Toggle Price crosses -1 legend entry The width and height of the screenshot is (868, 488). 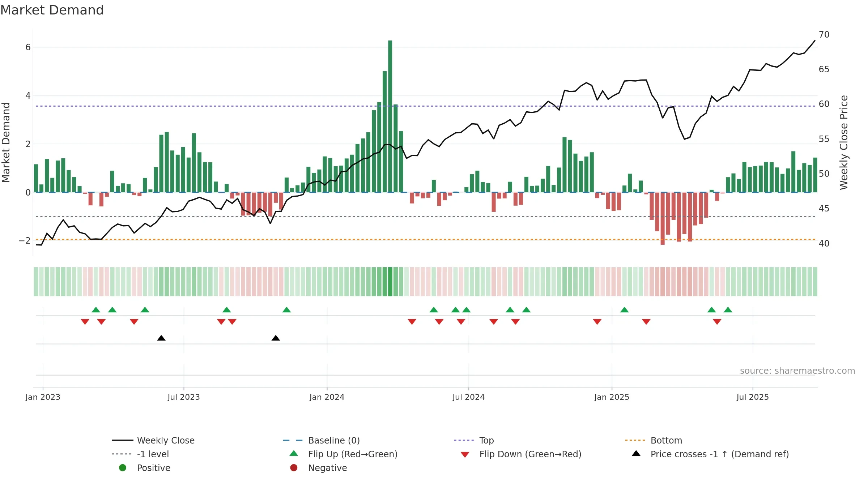coord(710,454)
